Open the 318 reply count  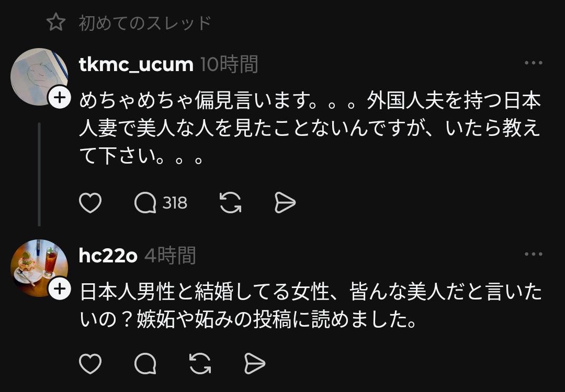point(175,203)
